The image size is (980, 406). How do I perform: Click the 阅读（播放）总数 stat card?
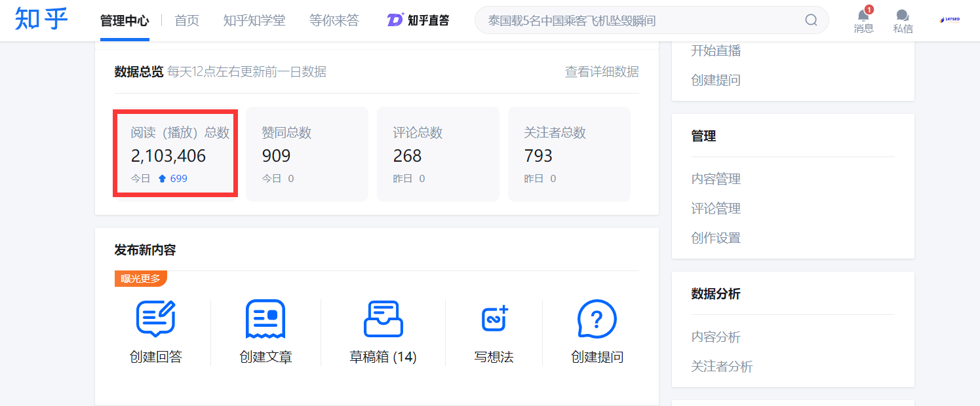(176, 154)
